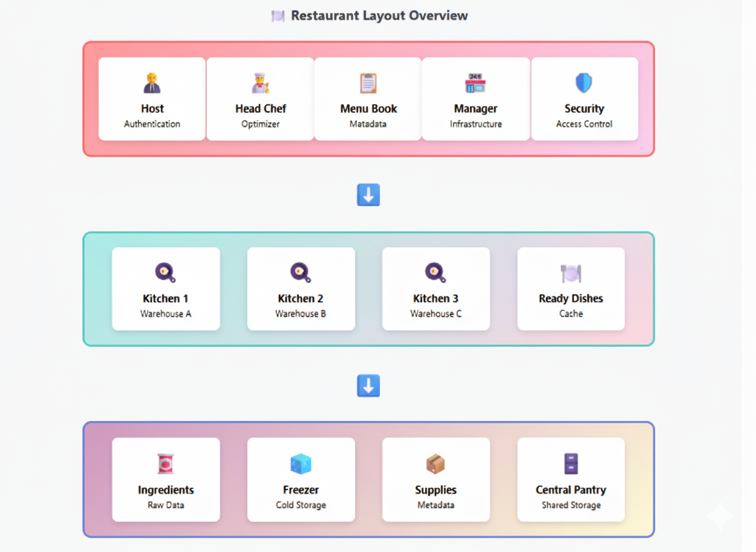Click the Host person icon
This screenshot has height=552, width=756.
point(152,83)
